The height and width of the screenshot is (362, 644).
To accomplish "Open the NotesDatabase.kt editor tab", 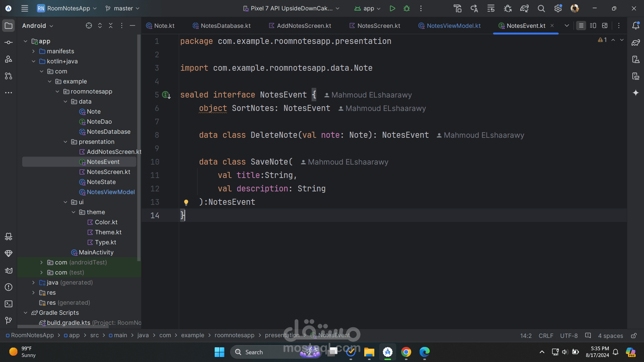I will (x=222, y=26).
